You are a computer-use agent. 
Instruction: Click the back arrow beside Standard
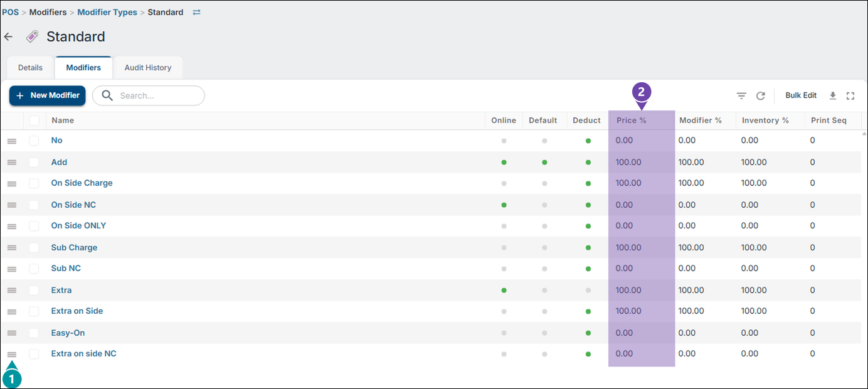tap(8, 37)
